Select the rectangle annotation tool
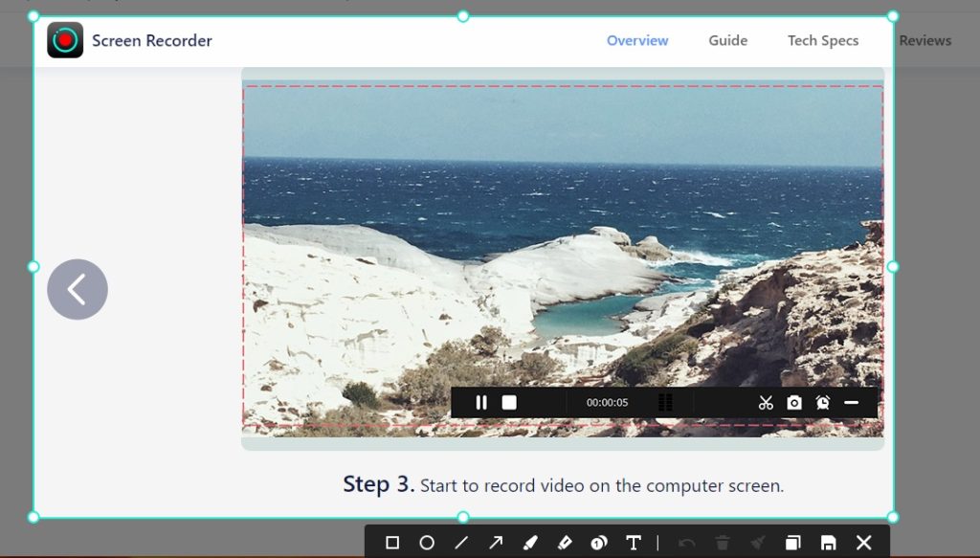The width and height of the screenshot is (980, 558). point(392,542)
